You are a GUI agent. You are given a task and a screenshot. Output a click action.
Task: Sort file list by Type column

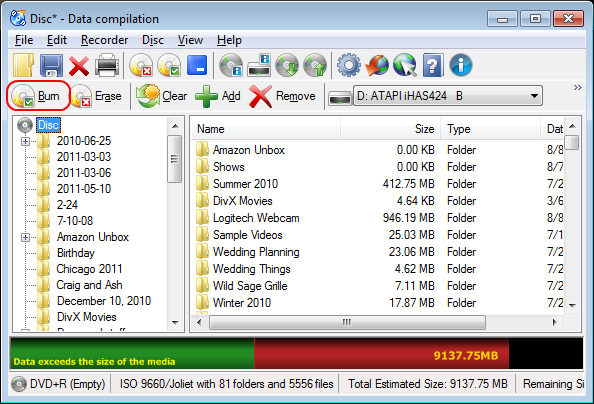pyautogui.click(x=490, y=129)
